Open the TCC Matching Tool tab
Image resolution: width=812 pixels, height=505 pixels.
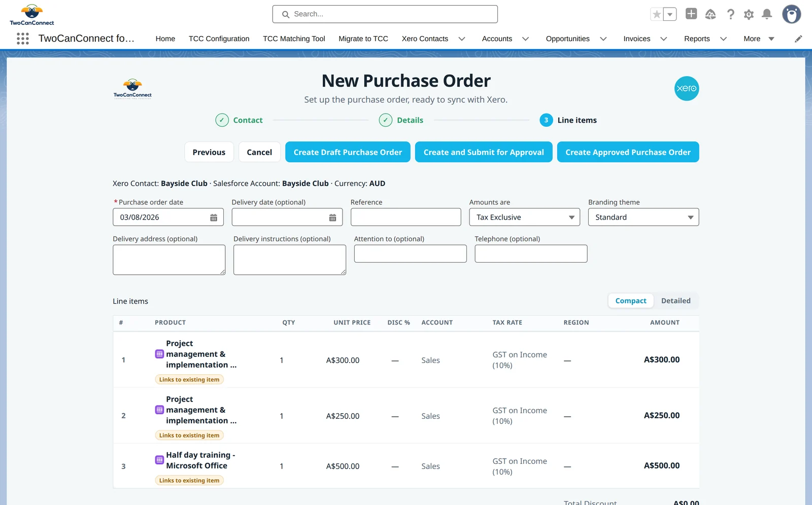pos(294,39)
